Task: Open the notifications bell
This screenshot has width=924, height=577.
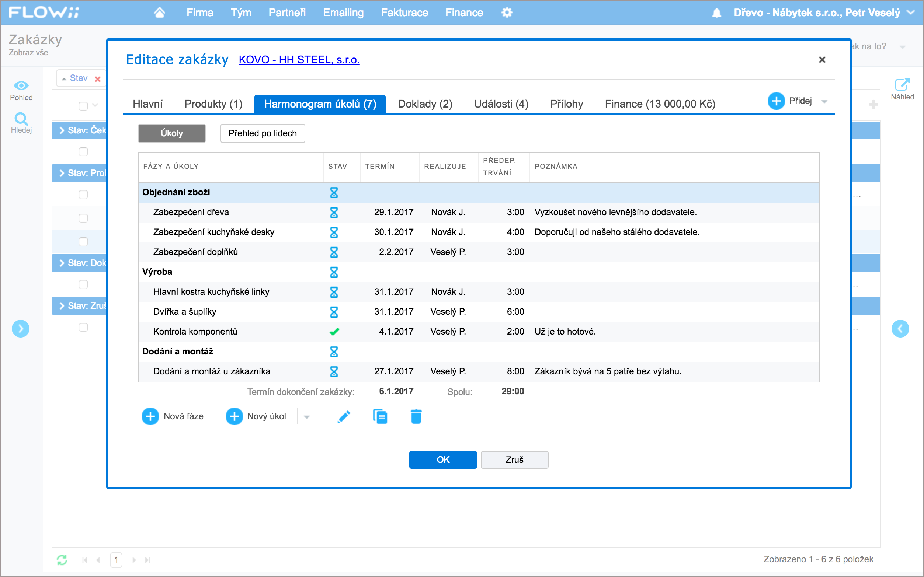Action: click(x=717, y=13)
